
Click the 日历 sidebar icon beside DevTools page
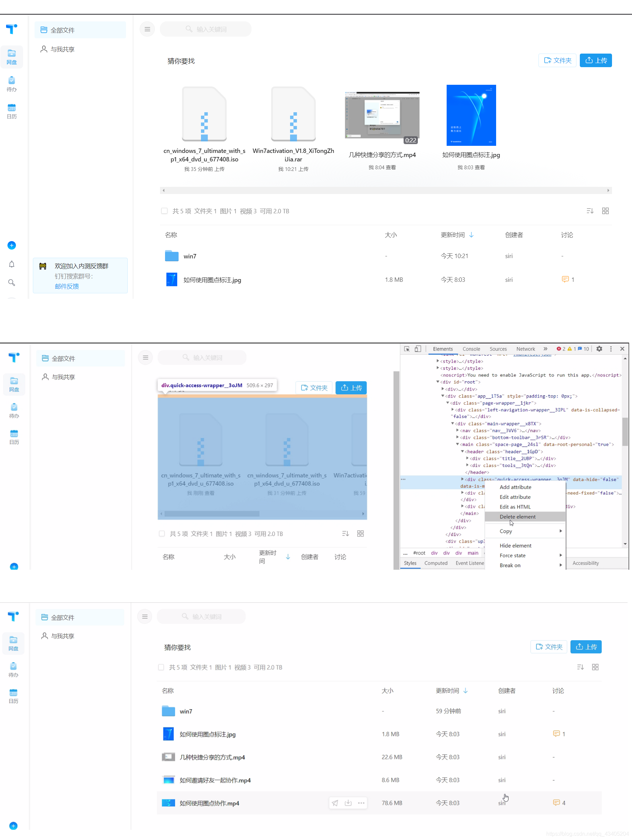pos(14,437)
